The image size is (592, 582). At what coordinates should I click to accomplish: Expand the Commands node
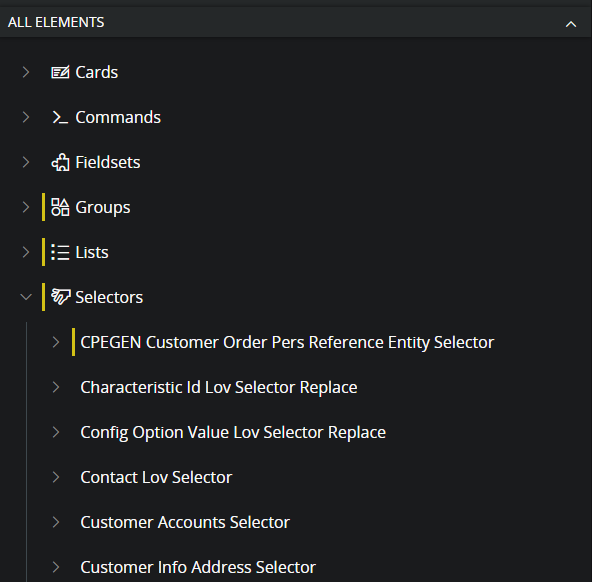pos(26,117)
